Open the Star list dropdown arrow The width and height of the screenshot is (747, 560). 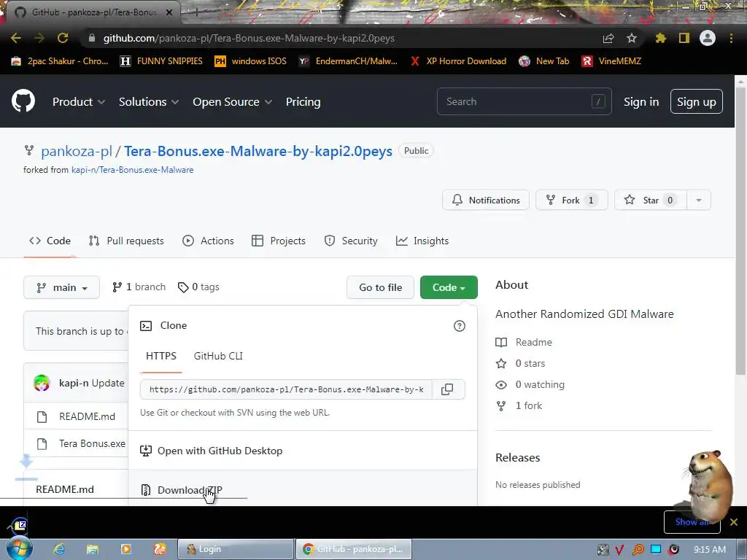(x=698, y=201)
